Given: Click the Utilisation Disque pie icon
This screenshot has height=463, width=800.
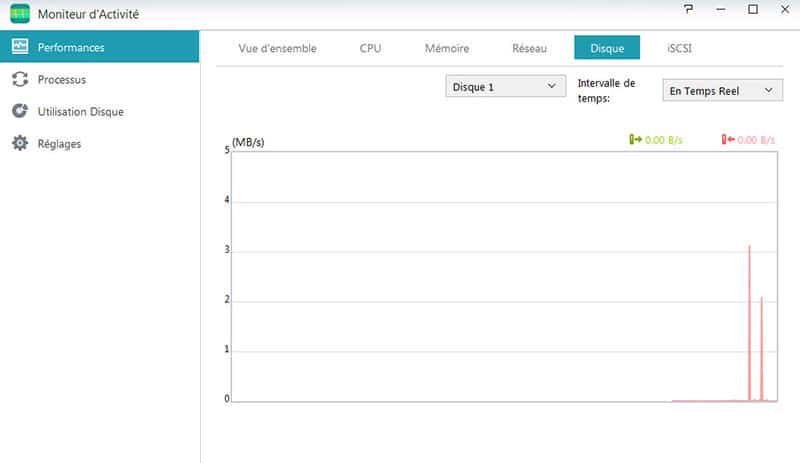Looking at the screenshot, I should tap(20, 111).
